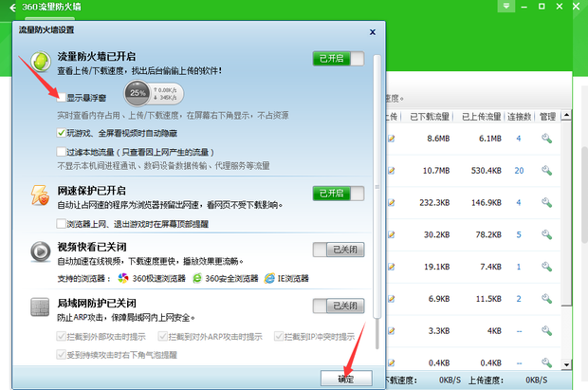588x390 pixels.
Task: Open manage wrench for the 232.3KB row
Action: [x=547, y=203]
